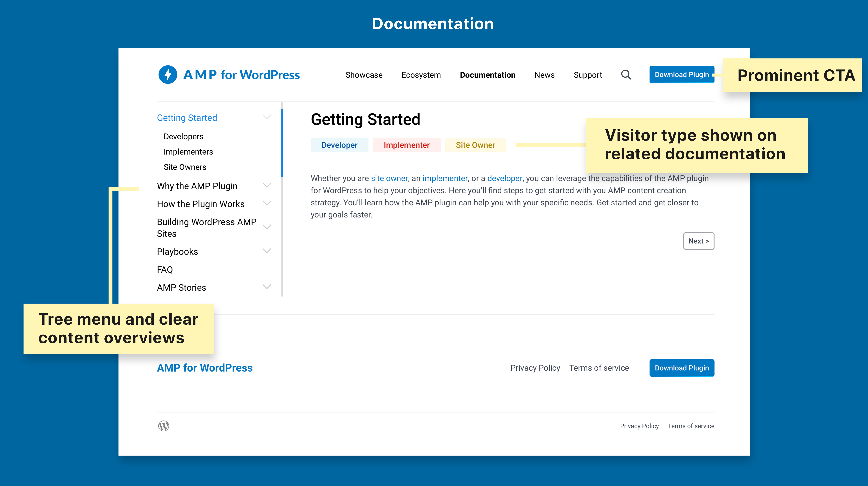Open Site Owners in sidebar tree
Image resolution: width=868 pixels, height=486 pixels.
tap(185, 167)
